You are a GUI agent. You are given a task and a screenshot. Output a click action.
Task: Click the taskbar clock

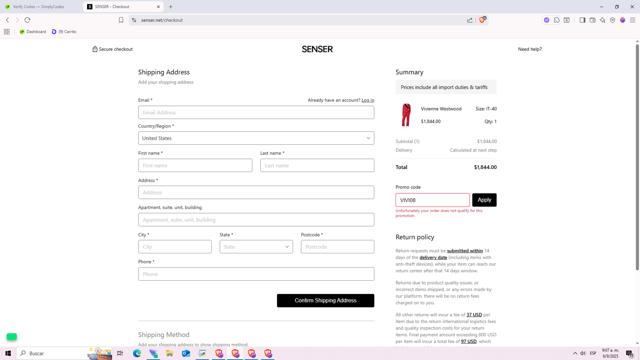610,353
